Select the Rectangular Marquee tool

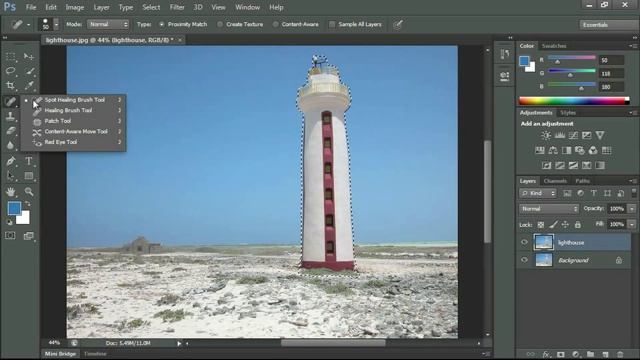coord(11,56)
